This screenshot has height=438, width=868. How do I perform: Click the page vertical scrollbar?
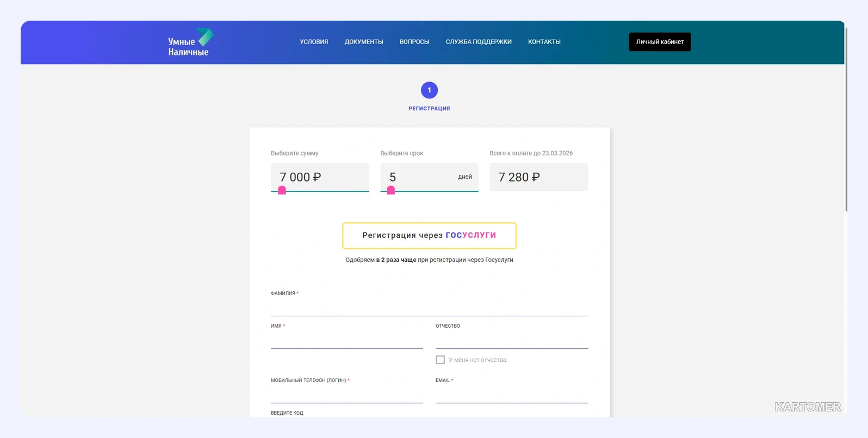[846, 120]
